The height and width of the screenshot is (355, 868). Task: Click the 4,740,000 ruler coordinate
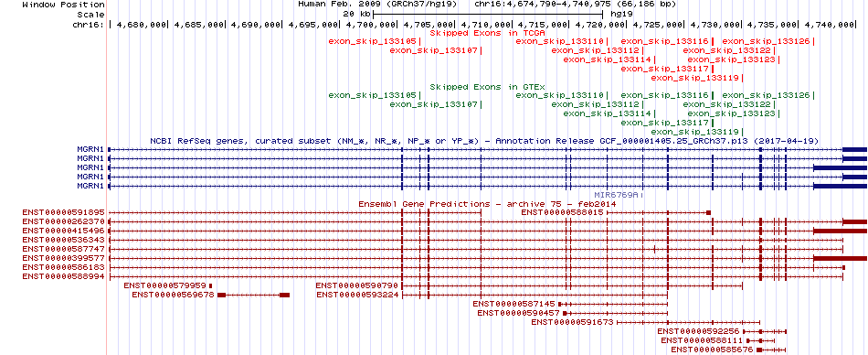click(829, 25)
